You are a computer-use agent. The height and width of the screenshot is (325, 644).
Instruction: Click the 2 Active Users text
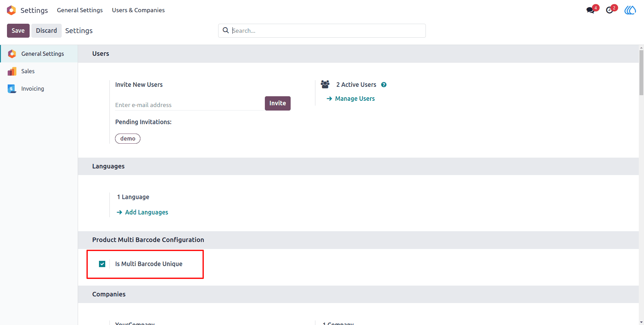pos(356,85)
